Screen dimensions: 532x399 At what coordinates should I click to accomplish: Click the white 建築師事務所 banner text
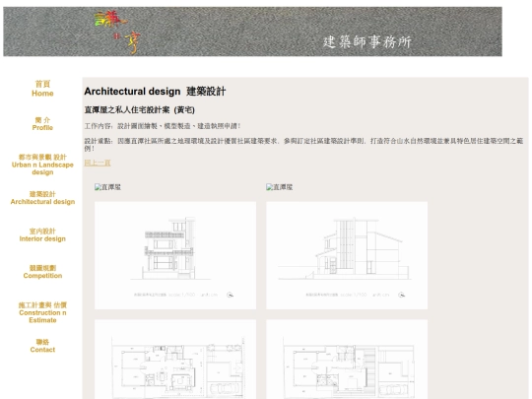click(367, 41)
